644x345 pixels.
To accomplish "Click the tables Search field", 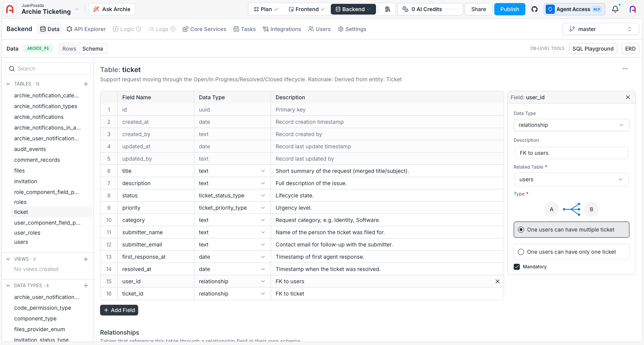I will pyautogui.click(x=48, y=69).
